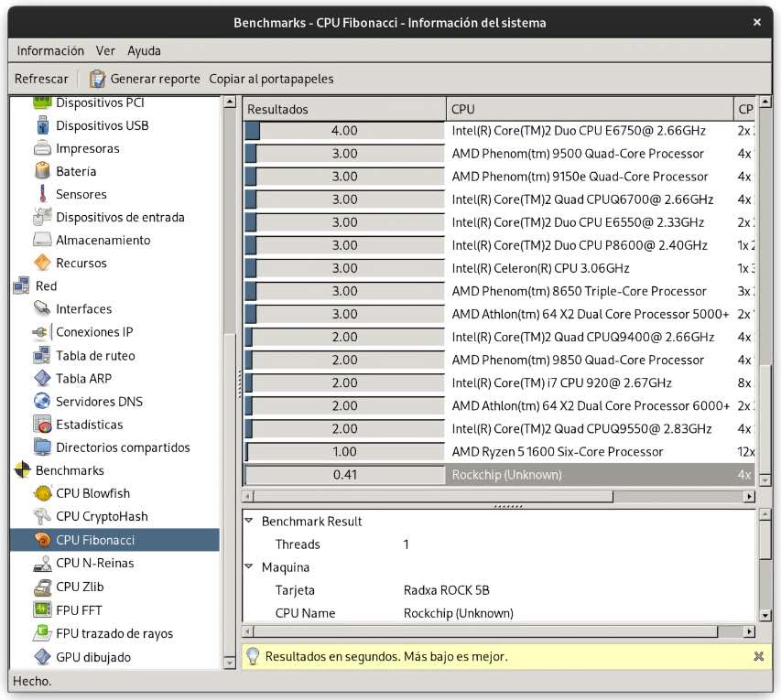Select the Core 2 Duo E6750 row

click(x=499, y=131)
